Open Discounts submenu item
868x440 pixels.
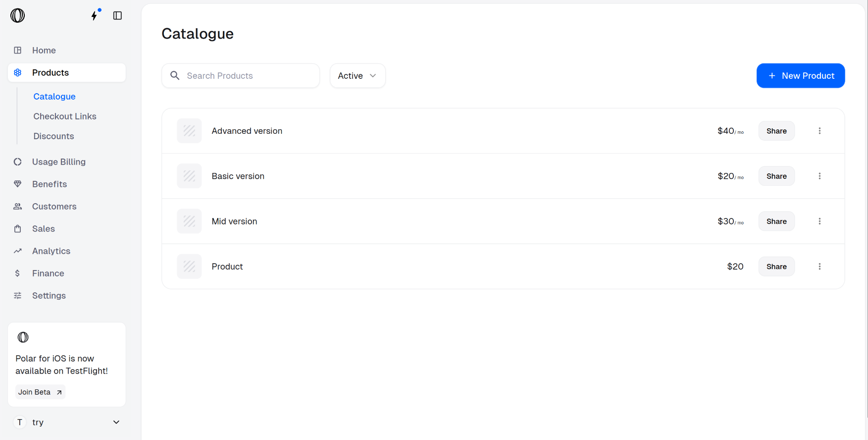[x=53, y=136]
